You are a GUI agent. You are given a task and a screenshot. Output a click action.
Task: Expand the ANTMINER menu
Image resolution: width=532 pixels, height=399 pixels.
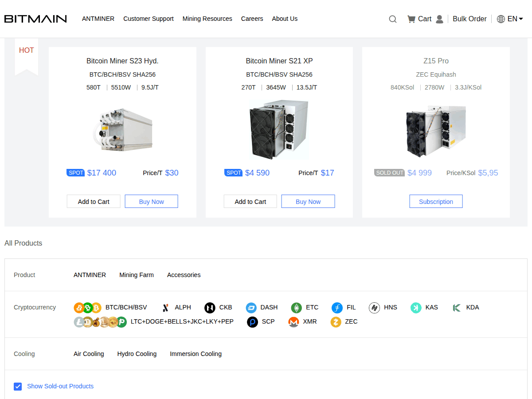(x=98, y=19)
